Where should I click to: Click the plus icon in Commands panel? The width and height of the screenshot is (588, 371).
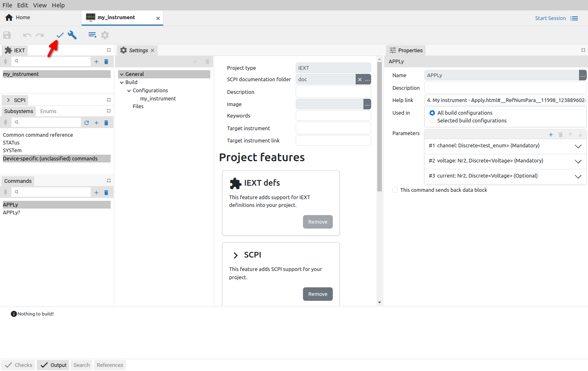point(96,192)
